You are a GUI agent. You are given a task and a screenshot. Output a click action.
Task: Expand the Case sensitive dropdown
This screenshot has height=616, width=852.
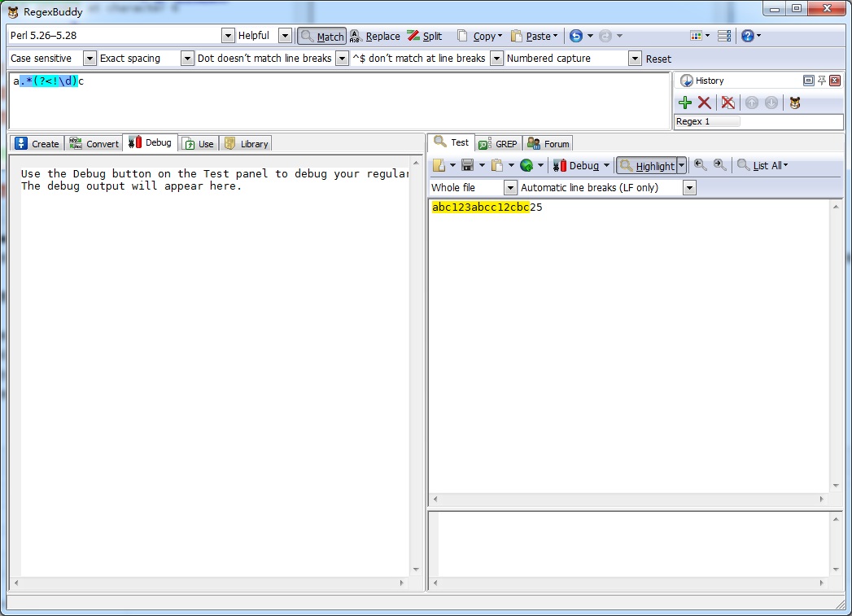(x=90, y=59)
